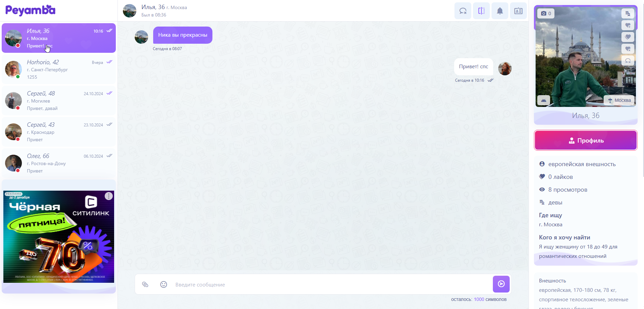Click the camera photo count badge on the profile photo

click(546, 13)
